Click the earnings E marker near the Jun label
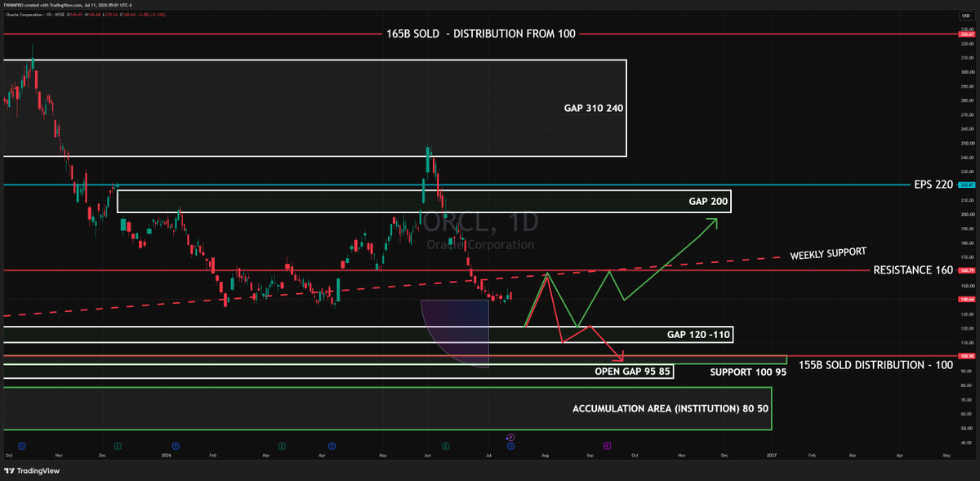Screen dimensions: 980x481 (x=445, y=445)
